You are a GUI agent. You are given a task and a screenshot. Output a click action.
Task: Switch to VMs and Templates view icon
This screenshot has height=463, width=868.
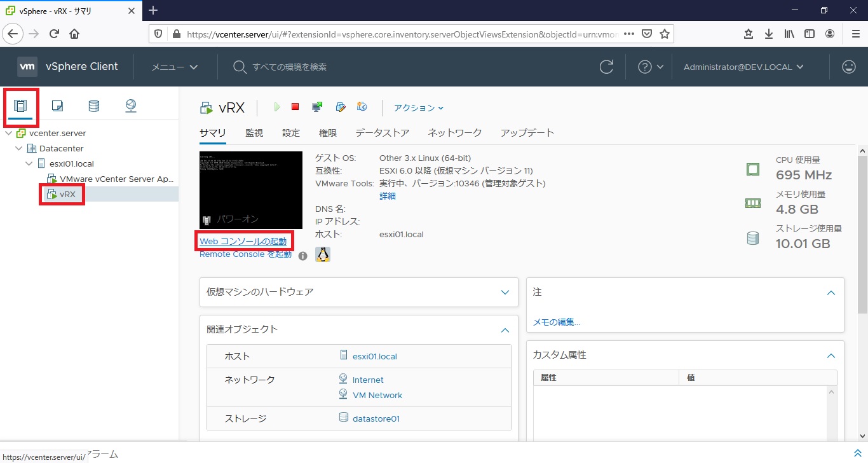(x=57, y=106)
